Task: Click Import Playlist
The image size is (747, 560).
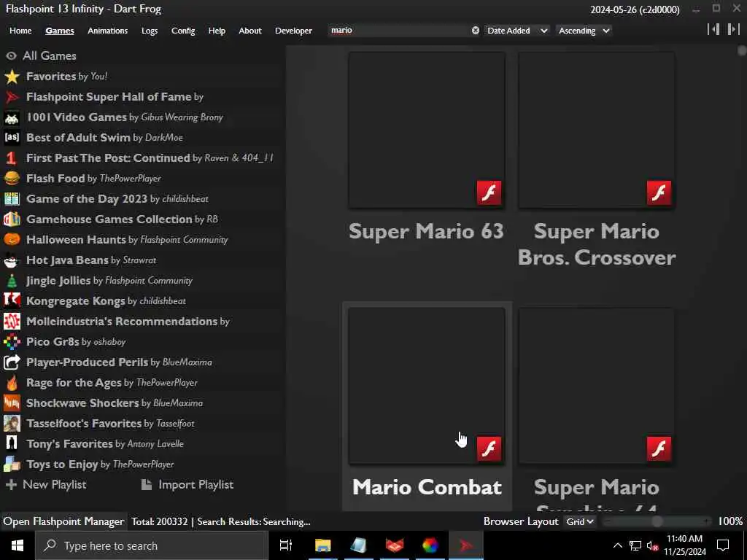Action: click(187, 485)
